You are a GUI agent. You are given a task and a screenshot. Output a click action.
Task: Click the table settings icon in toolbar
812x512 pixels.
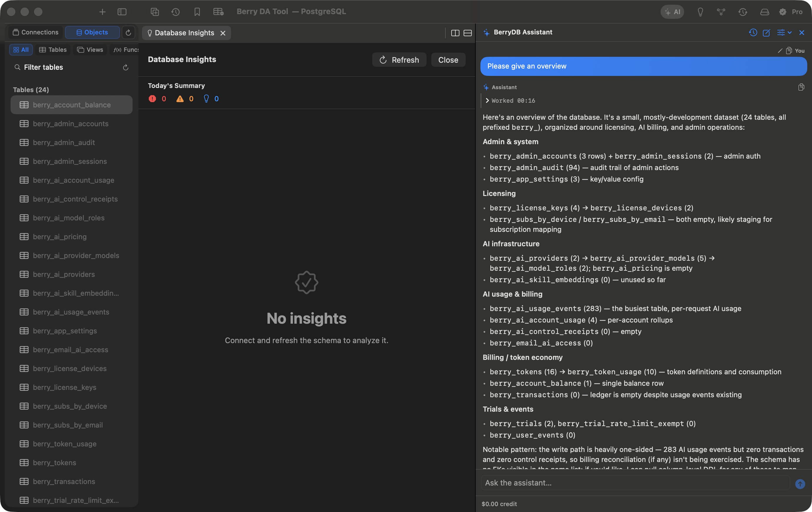[218, 12]
